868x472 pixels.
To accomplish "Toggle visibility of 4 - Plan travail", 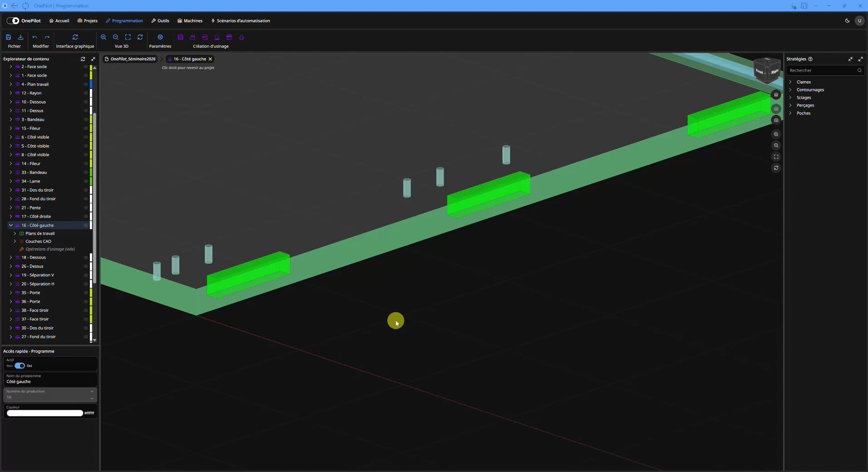I will (x=86, y=84).
